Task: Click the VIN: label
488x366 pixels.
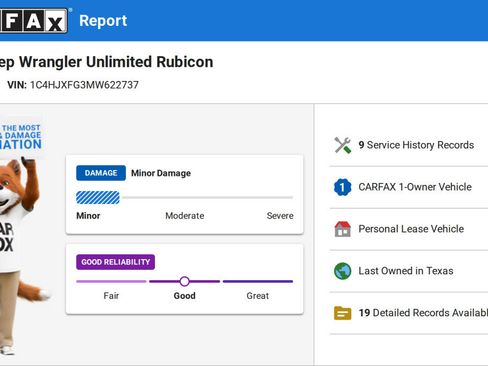Action: (17, 85)
